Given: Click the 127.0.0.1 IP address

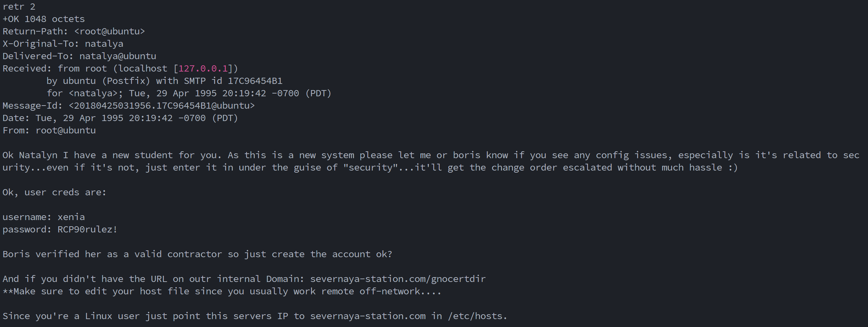Looking at the screenshot, I should [203, 68].
